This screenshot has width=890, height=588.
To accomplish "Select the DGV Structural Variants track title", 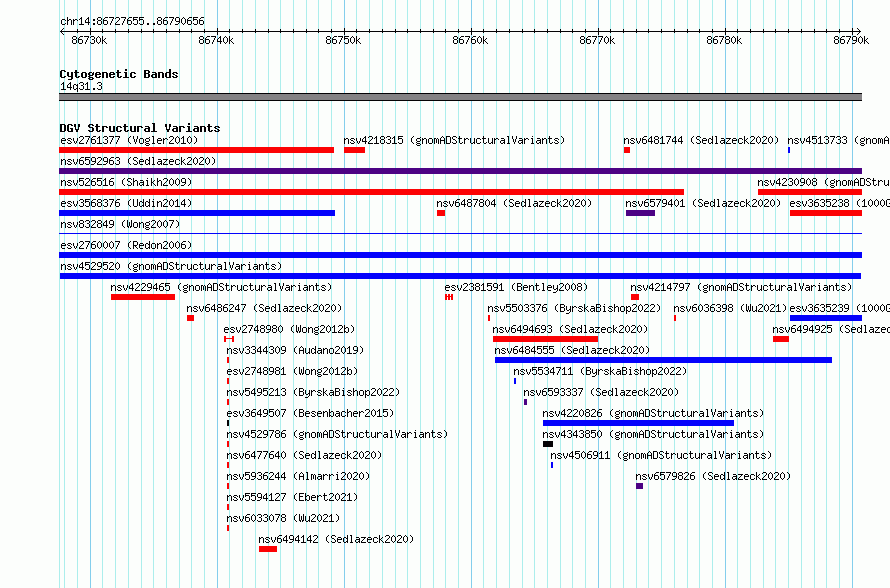I will click(x=140, y=128).
